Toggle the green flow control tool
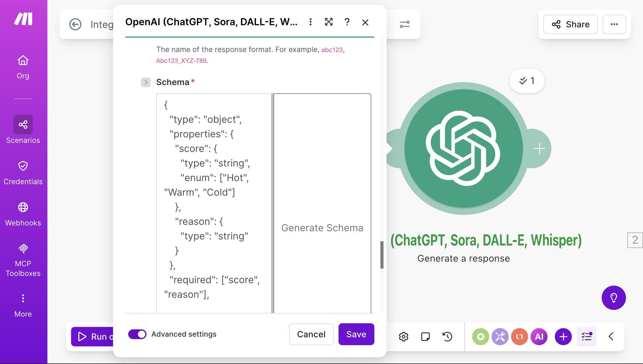643x364 pixels. point(480,336)
